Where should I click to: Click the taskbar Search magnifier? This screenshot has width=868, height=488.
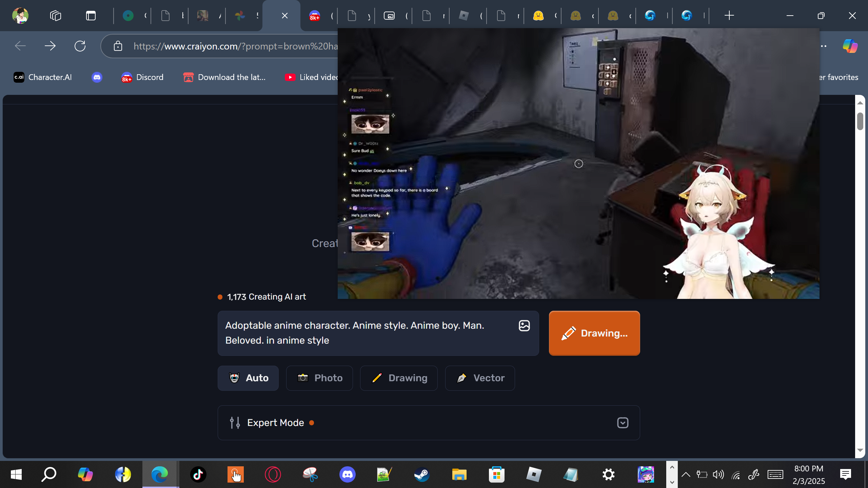click(x=49, y=474)
